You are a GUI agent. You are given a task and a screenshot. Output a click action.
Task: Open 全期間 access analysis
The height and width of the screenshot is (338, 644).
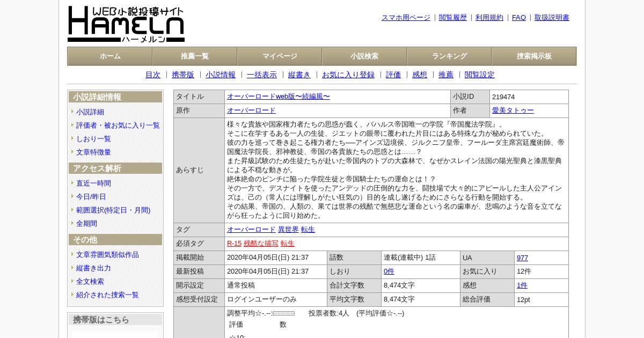click(86, 224)
